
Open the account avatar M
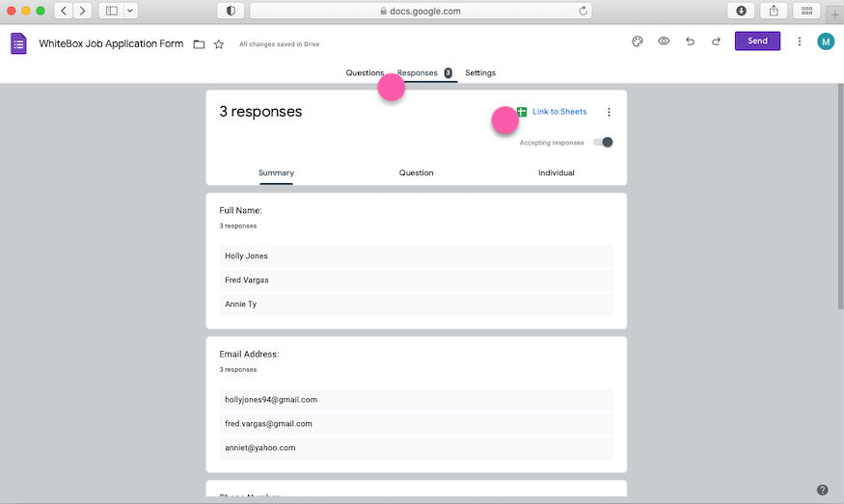tap(826, 41)
